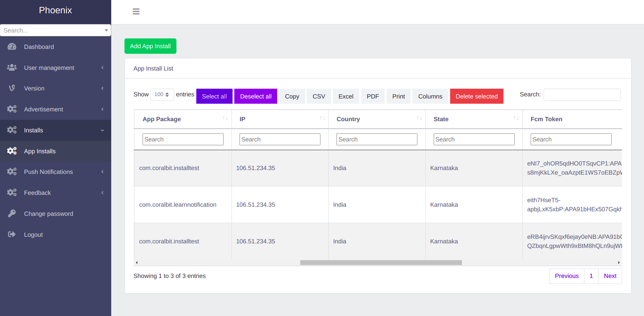Click the Change password key icon
The image size is (644, 316).
(x=12, y=213)
